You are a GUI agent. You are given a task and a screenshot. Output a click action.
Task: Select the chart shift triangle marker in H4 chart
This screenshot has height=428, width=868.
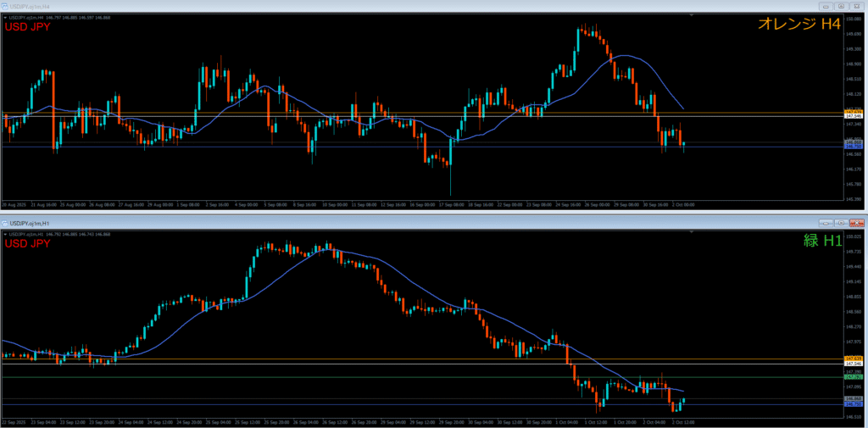(x=692, y=16)
